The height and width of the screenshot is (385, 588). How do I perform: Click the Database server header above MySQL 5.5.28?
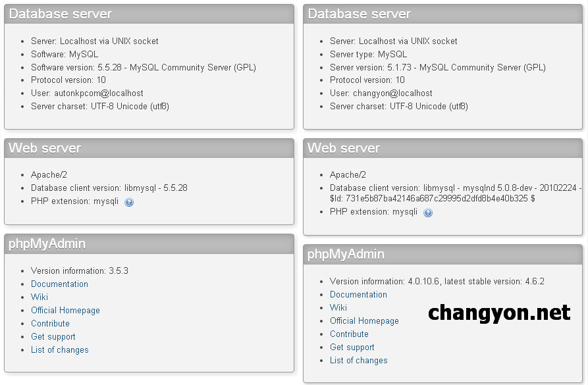(x=61, y=14)
